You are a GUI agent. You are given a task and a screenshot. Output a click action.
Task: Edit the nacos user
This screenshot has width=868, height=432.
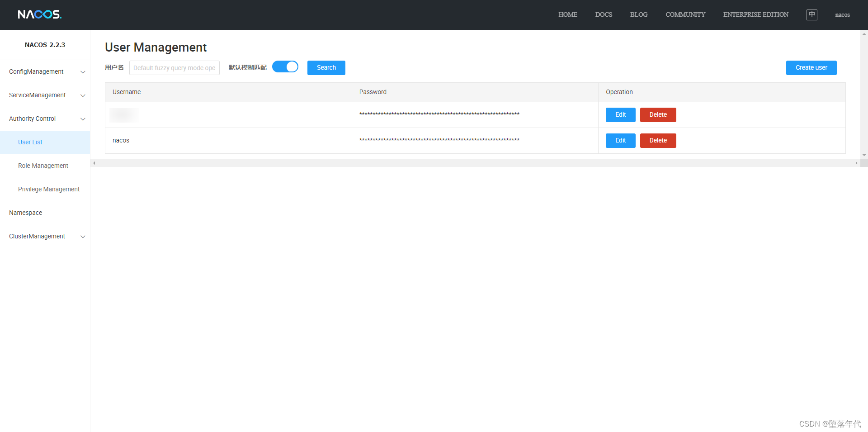(621, 141)
